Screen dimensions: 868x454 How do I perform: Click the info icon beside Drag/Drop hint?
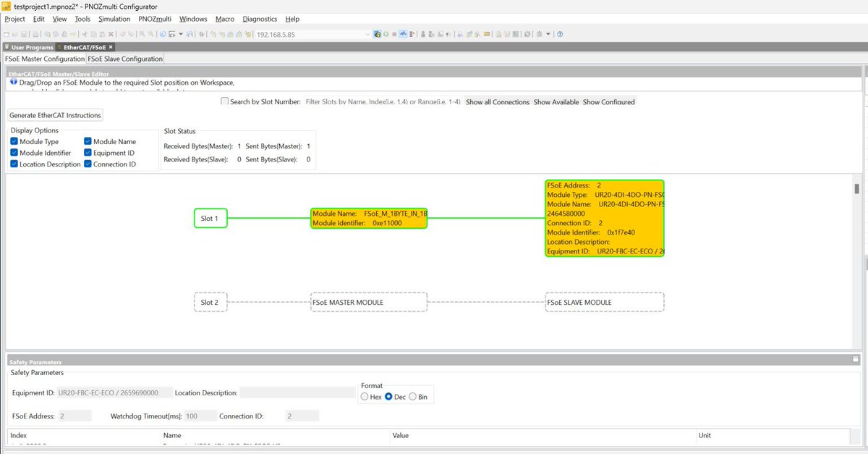13,83
